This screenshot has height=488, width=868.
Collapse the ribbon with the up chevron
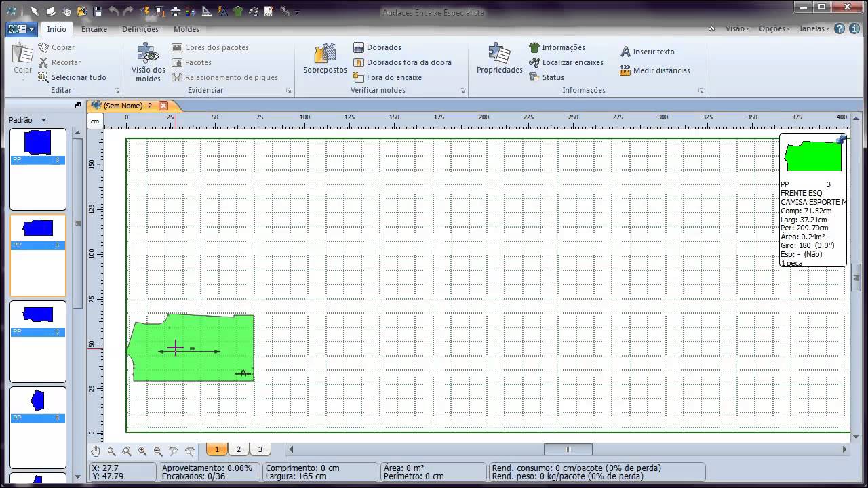pyautogui.click(x=712, y=29)
